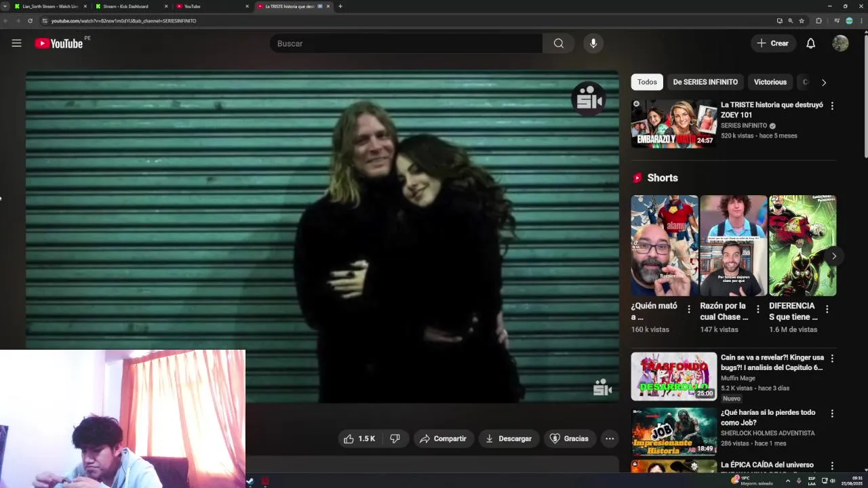Open the Chrome three-dot menu
The height and width of the screenshot is (488, 868).
tap(861, 21)
